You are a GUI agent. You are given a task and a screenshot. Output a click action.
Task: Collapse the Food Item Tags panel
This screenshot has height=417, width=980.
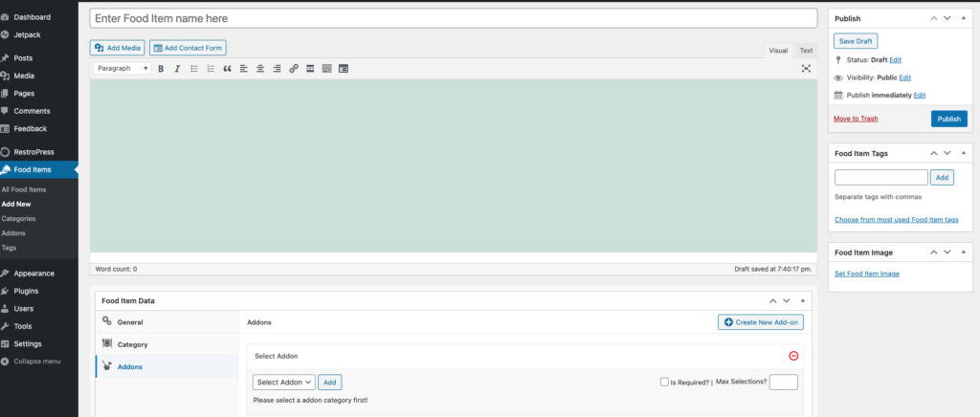click(x=963, y=153)
